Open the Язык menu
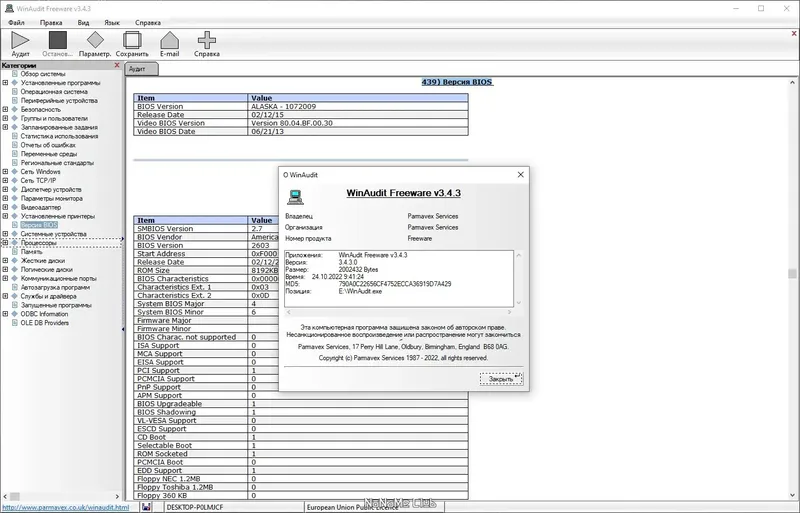Viewport: 800px width, 513px height. point(112,22)
